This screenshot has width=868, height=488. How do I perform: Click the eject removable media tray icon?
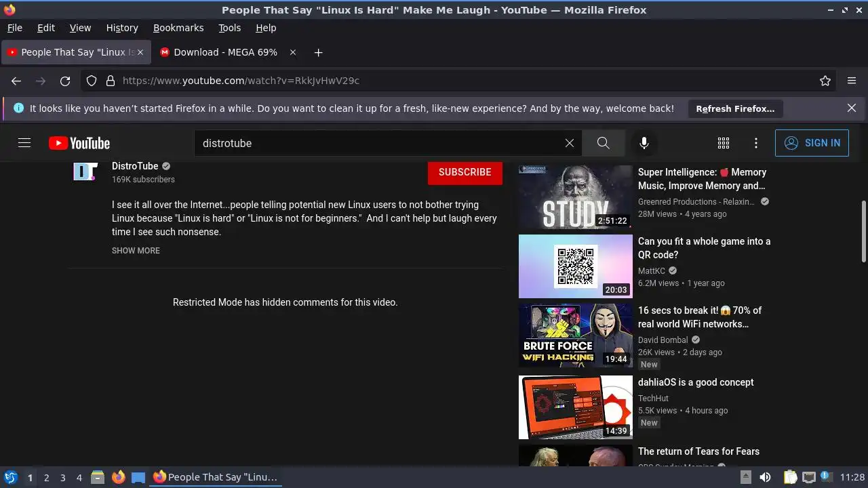pos(745,477)
